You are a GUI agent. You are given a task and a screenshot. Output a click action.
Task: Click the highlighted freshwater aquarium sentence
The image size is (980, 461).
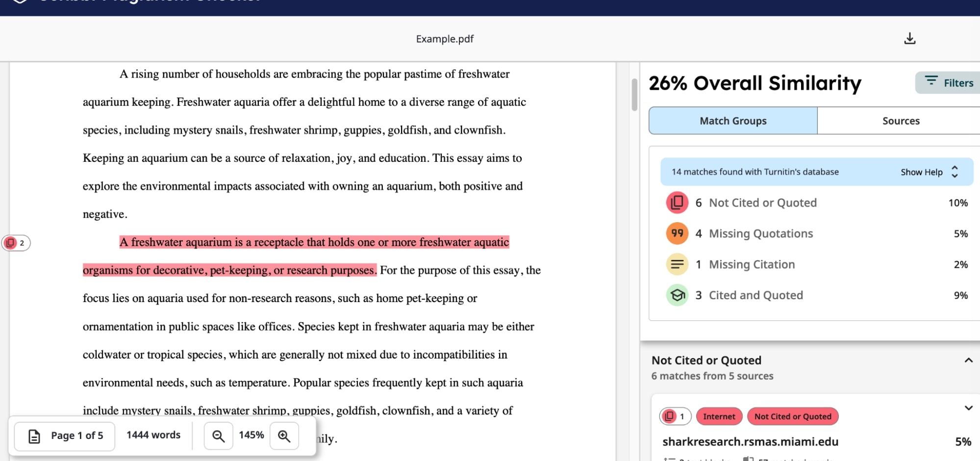point(314,242)
